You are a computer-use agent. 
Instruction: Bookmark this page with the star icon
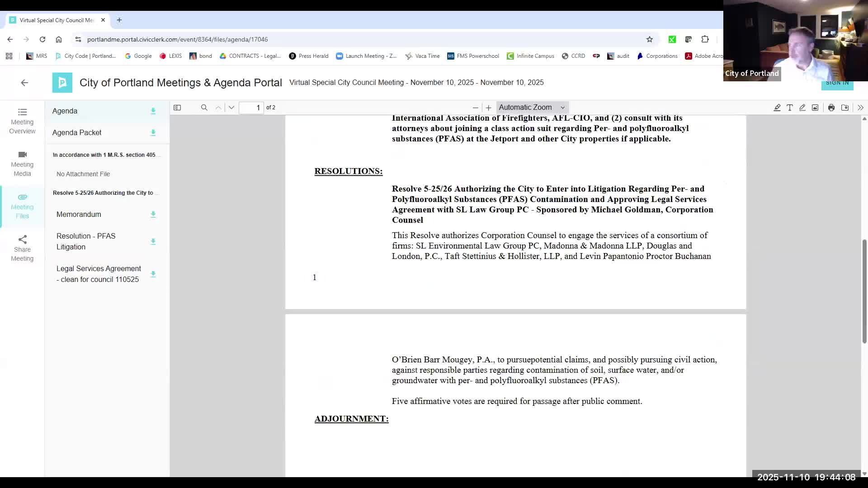[649, 39]
